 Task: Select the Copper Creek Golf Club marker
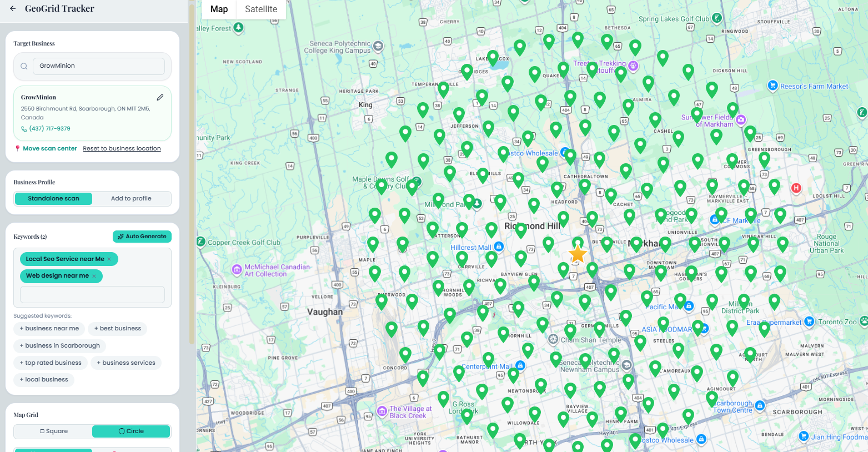pyautogui.click(x=201, y=242)
